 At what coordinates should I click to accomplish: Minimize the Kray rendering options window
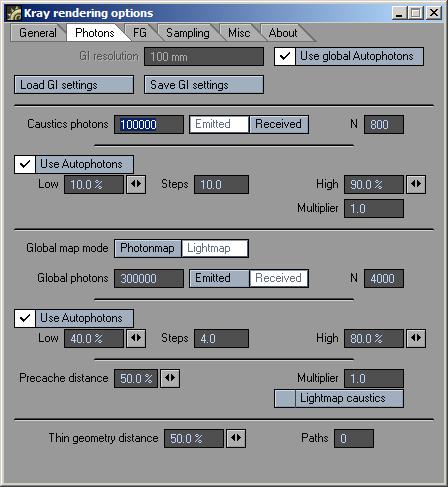point(399,13)
